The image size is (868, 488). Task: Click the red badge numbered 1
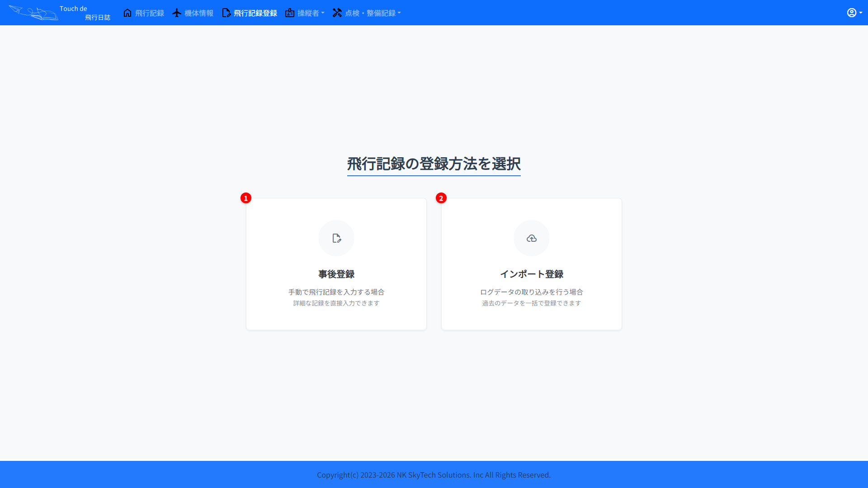[245, 198]
